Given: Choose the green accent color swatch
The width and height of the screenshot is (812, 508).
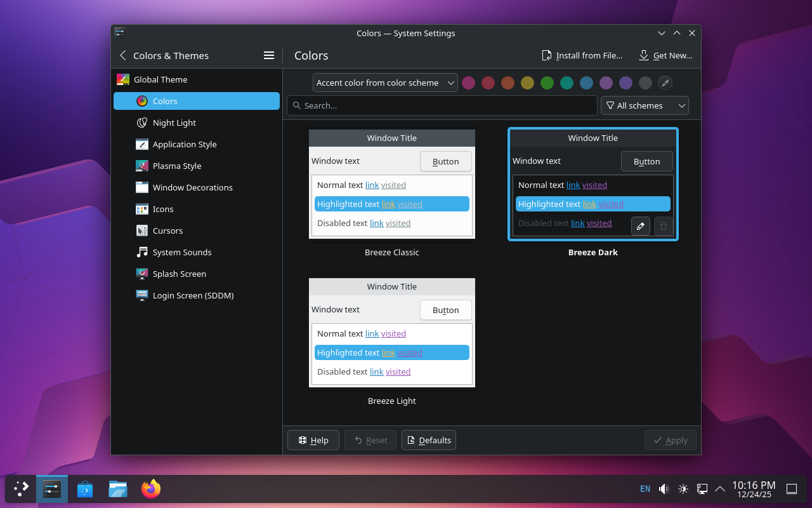Looking at the screenshot, I should pos(547,83).
